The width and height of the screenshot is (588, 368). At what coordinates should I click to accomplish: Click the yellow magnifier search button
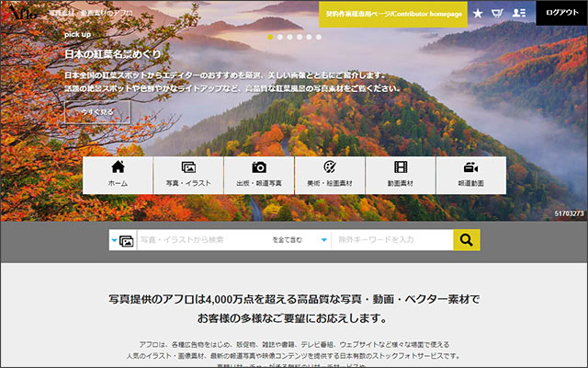tap(467, 240)
